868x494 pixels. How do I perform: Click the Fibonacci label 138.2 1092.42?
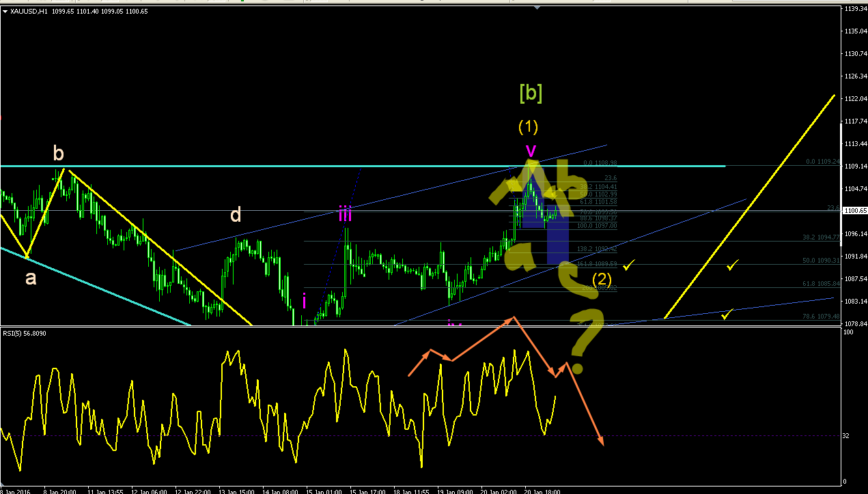[597, 249]
